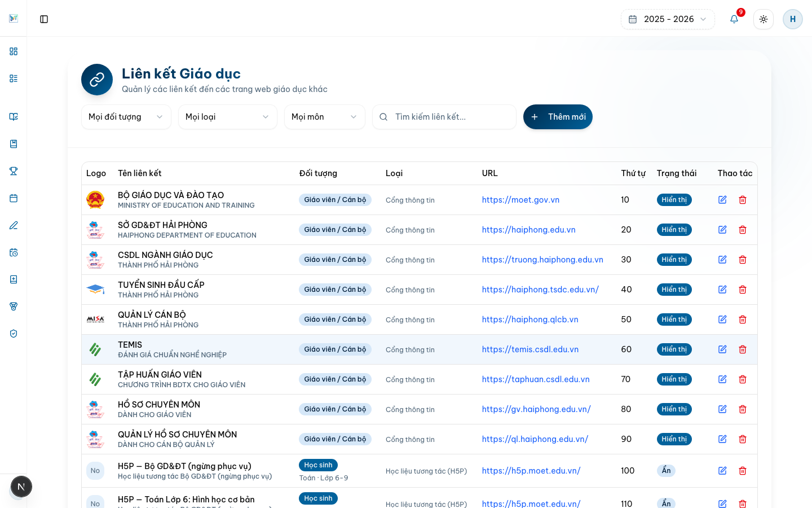Toggle Hiển thị status for TUYỂN SINH ĐẦU CẤP
The height and width of the screenshot is (508, 812).
point(674,290)
